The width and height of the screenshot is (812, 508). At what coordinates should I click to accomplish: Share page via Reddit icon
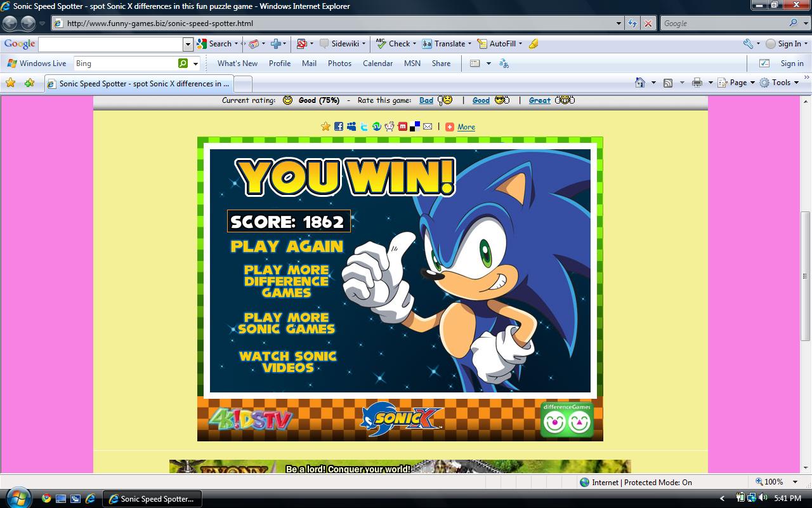390,126
